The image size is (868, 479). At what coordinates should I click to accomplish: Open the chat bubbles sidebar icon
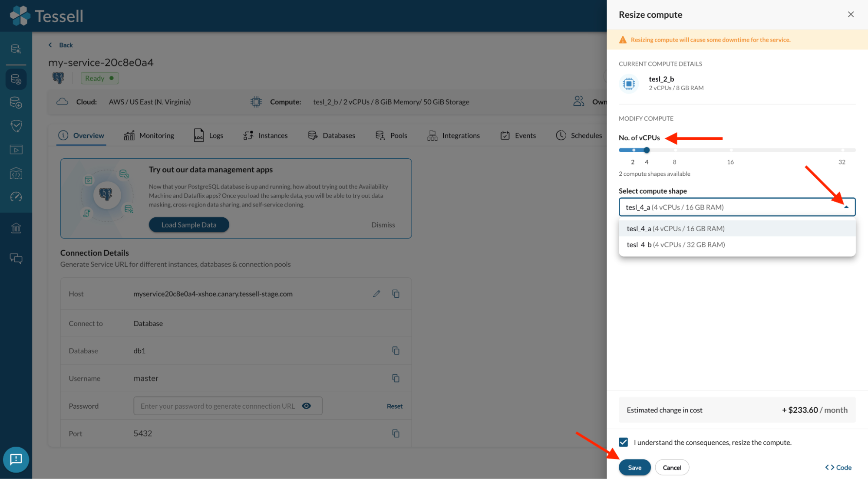click(x=16, y=259)
